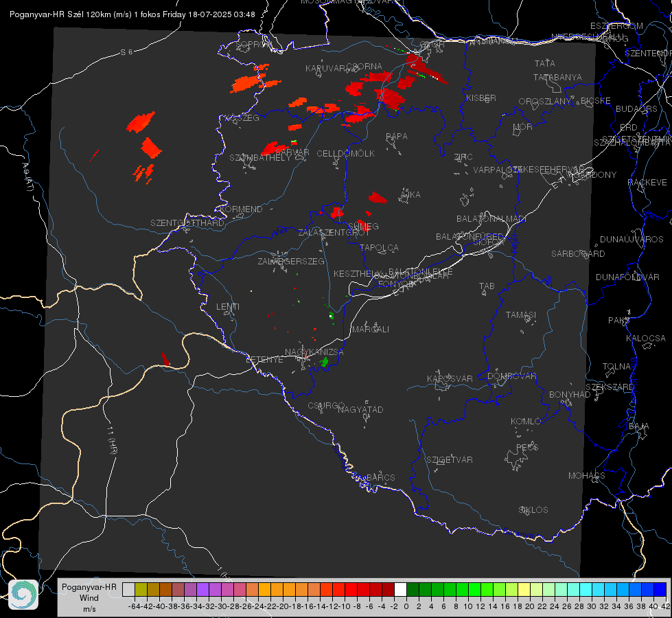Click the 'S 6' road label

126,52
